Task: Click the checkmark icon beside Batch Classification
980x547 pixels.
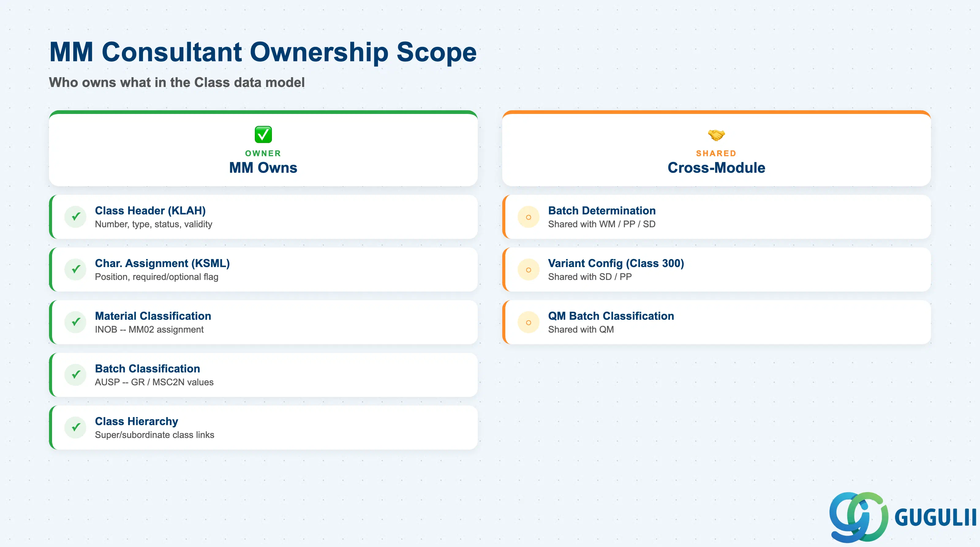Action: 76,375
